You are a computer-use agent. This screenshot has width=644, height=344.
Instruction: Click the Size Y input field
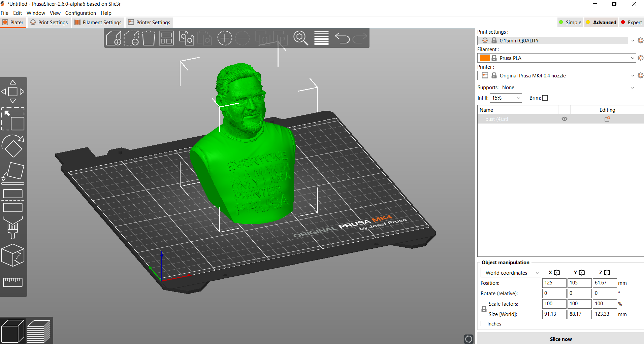[x=579, y=314]
